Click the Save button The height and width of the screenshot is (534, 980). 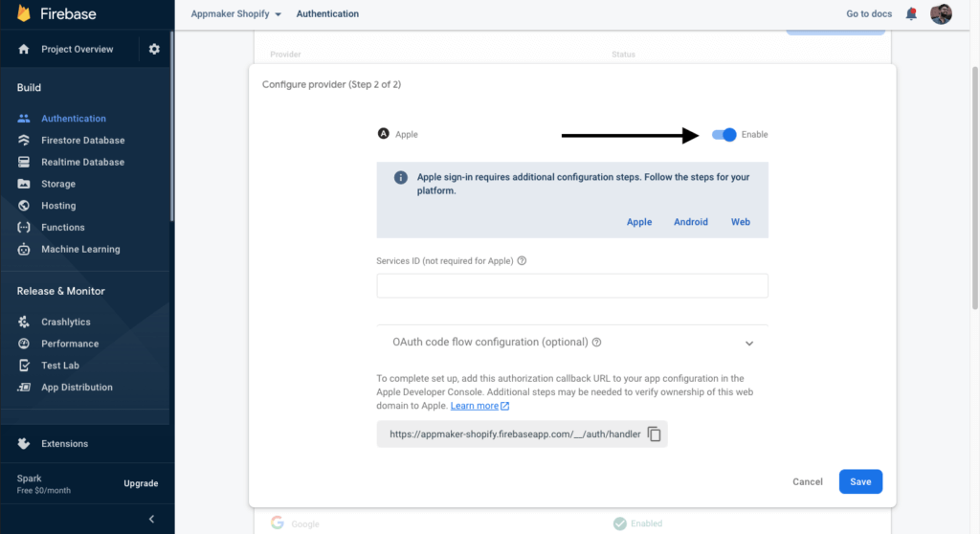tap(860, 481)
